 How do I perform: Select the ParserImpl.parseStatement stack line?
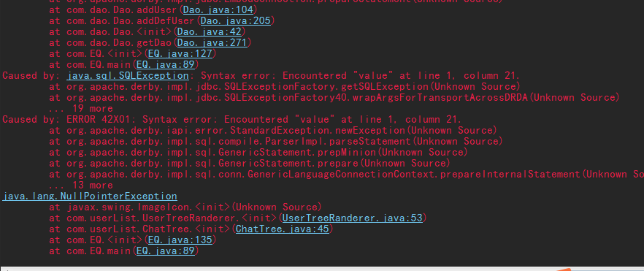(276, 141)
